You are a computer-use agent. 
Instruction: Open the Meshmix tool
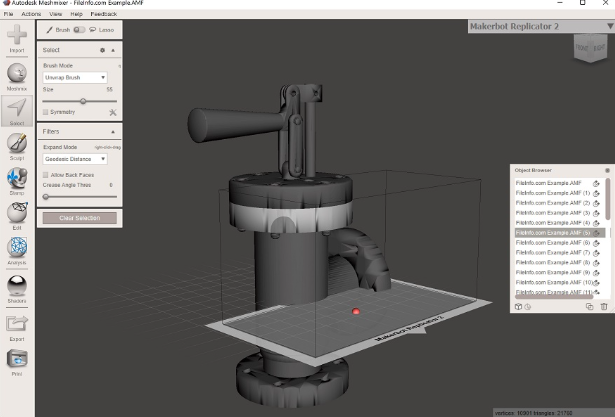tap(17, 76)
